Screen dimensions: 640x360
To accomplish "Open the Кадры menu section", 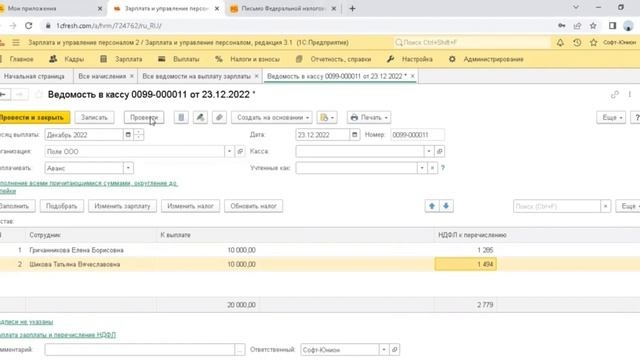I will point(67,59).
